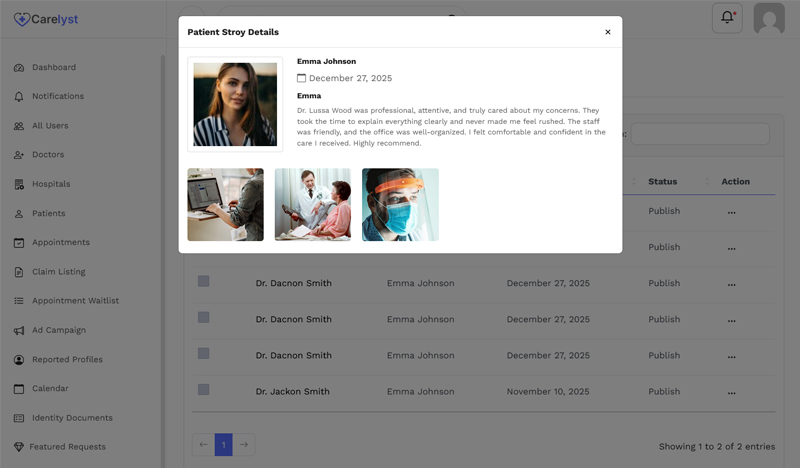Open the masked face shield story image
800x468 pixels.
[401, 205]
